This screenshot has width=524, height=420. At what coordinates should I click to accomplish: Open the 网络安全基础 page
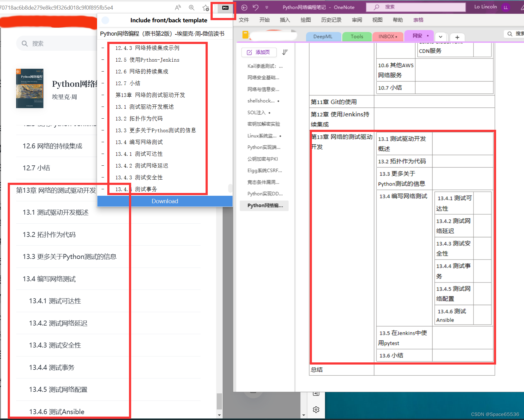coord(263,77)
